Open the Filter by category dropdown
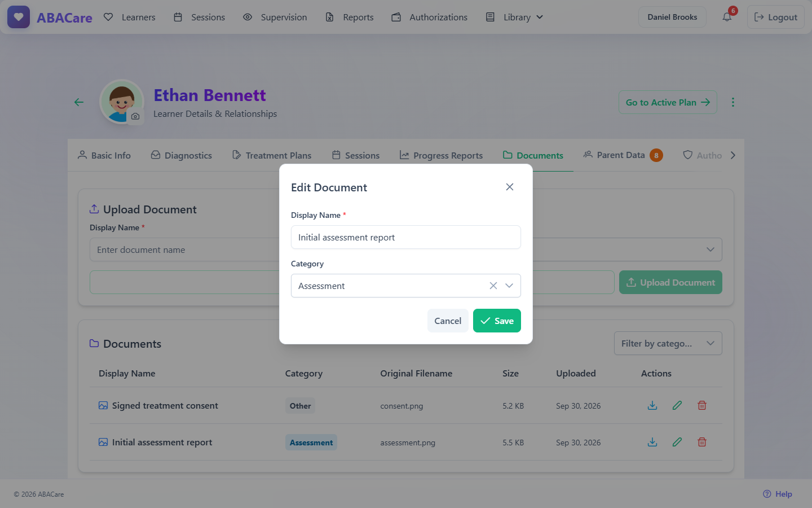The width and height of the screenshot is (812, 508). tap(668, 343)
